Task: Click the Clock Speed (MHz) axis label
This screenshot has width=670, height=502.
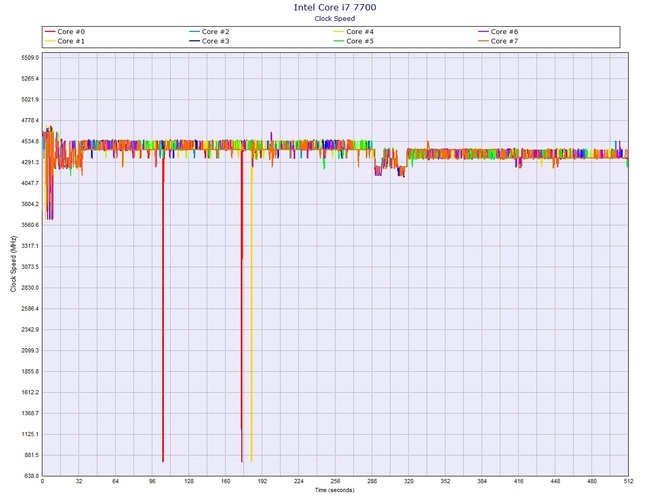Action: point(14,264)
